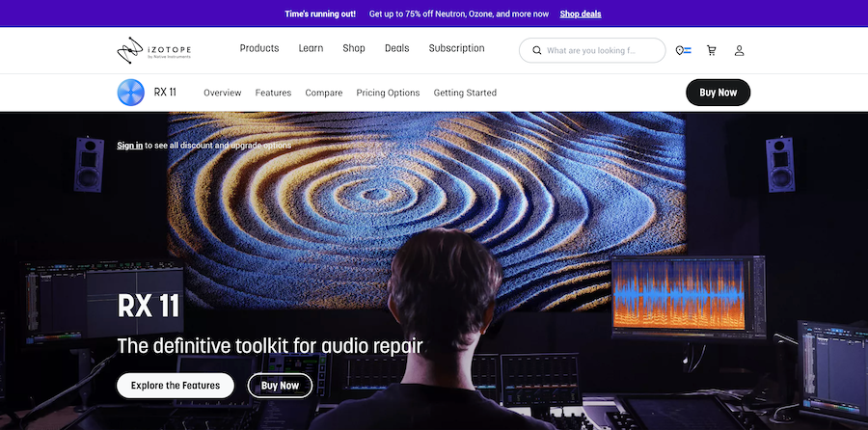Click the 'Time's running out!' banner text
868x430 pixels.
tap(320, 13)
